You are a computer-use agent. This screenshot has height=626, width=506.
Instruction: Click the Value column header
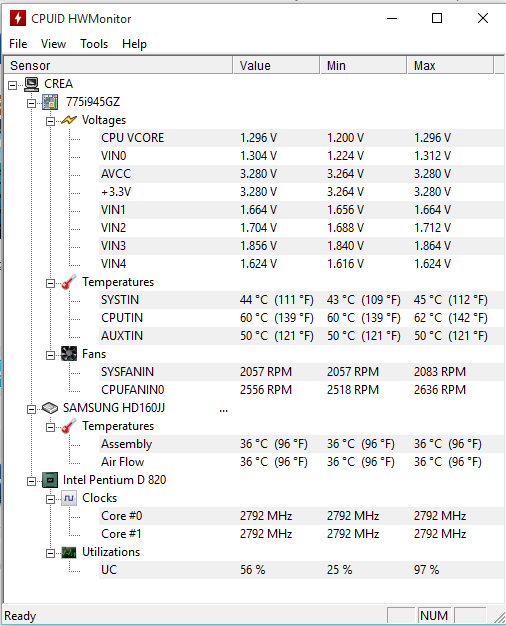pos(276,65)
